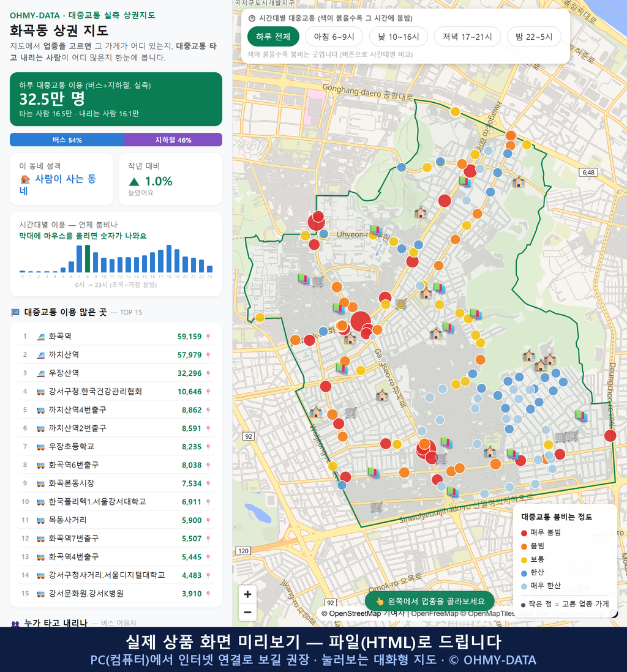Click the 누가 타고 내리나 section heading

(x=55, y=622)
